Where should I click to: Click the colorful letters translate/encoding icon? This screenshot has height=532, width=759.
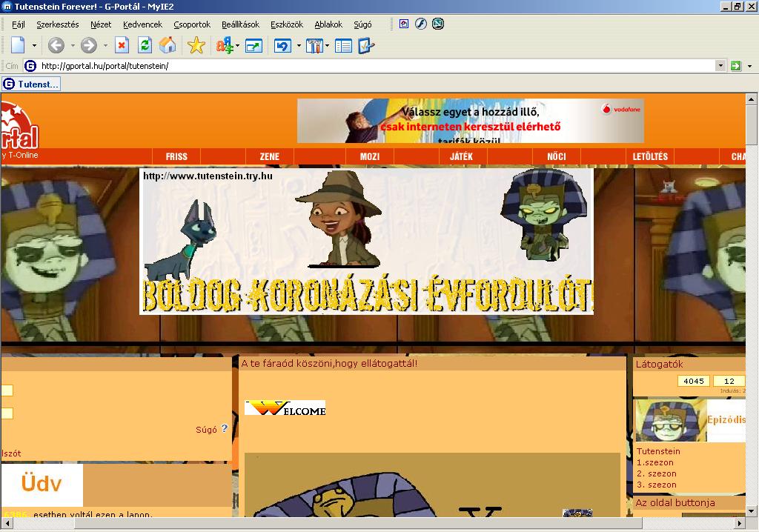point(224,45)
